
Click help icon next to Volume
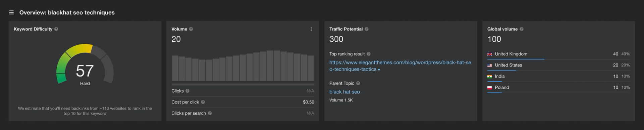pos(191,29)
